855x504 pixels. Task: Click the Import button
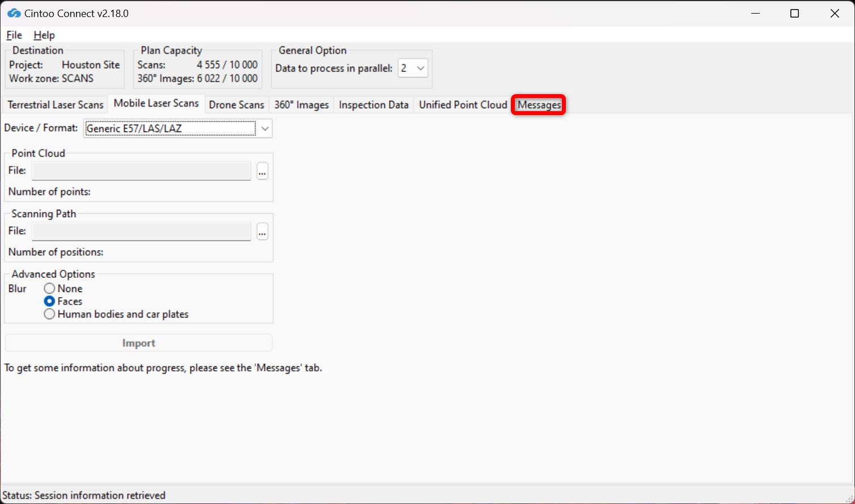(x=139, y=343)
